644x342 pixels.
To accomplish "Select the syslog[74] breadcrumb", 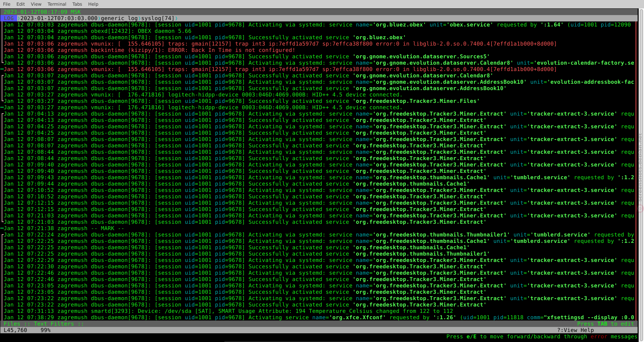I will coord(158,18).
